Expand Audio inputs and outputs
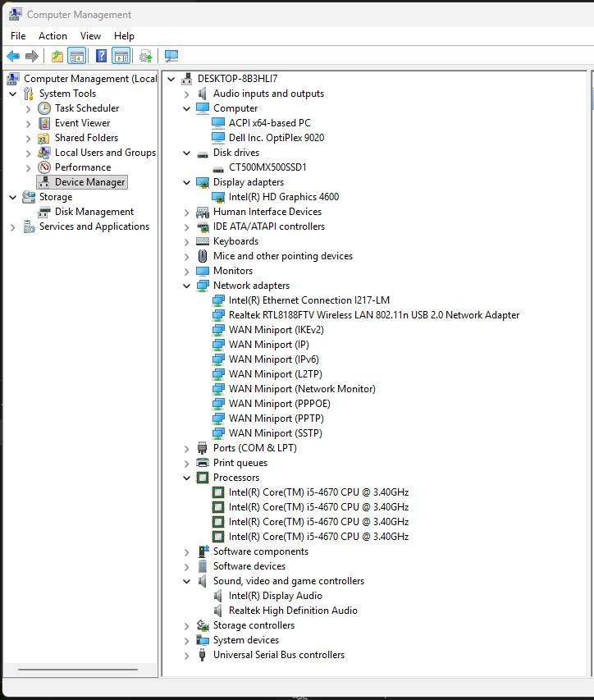Viewport: 594px width, 700px height. tap(186, 94)
